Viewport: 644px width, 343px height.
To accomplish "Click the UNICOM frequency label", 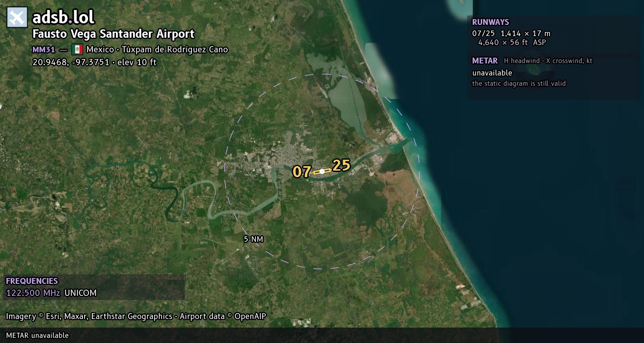I will click(81, 293).
